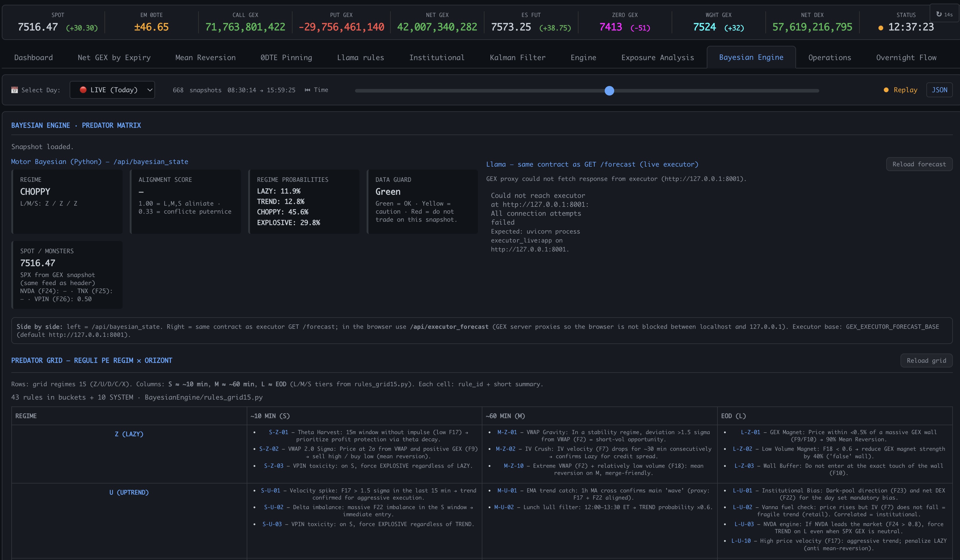Click the Z (LAZY) regime row label
960x560 pixels.
(x=129, y=434)
